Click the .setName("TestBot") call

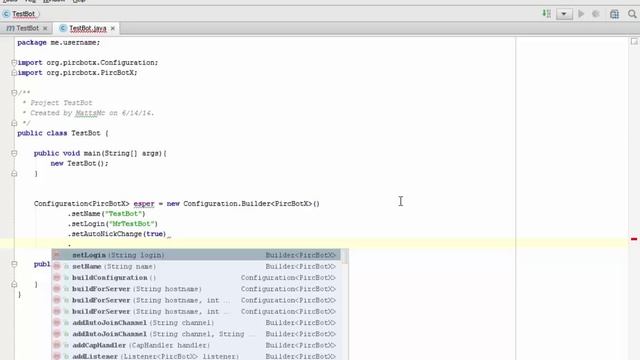pyautogui.click(x=107, y=213)
